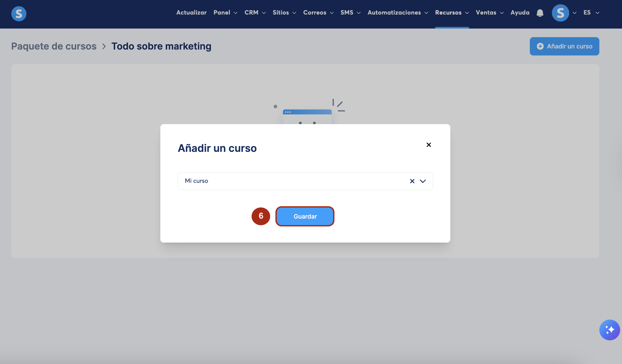Open the Correos menu
This screenshot has width=622, height=364.
[318, 13]
